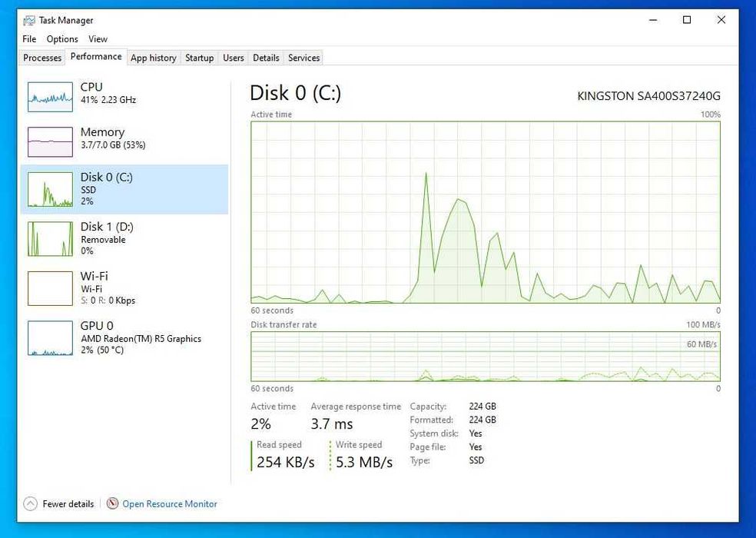The width and height of the screenshot is (756, 538).
Task: Click the 5.3 MB/s write speed value
Action: [x=364, y=462]
